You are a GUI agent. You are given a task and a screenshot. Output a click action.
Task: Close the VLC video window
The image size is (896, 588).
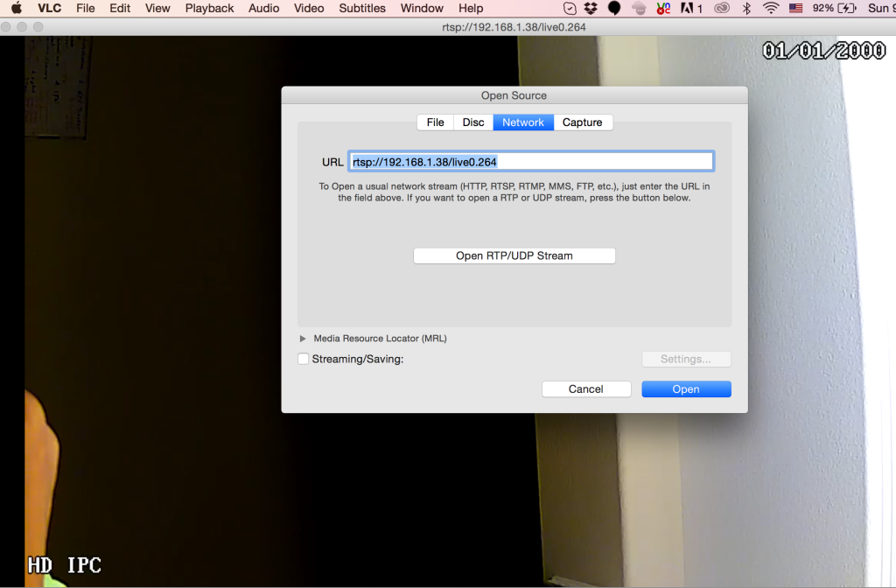[6, 27]
